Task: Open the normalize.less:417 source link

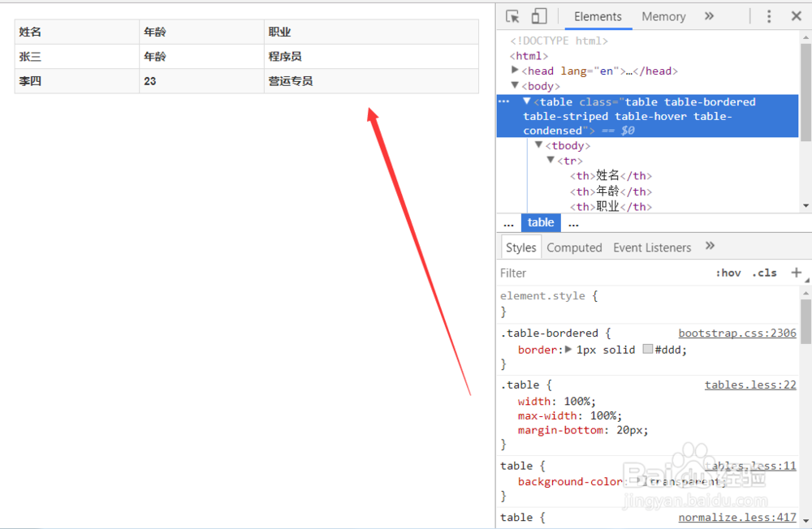Action: [x=737, y=517]
